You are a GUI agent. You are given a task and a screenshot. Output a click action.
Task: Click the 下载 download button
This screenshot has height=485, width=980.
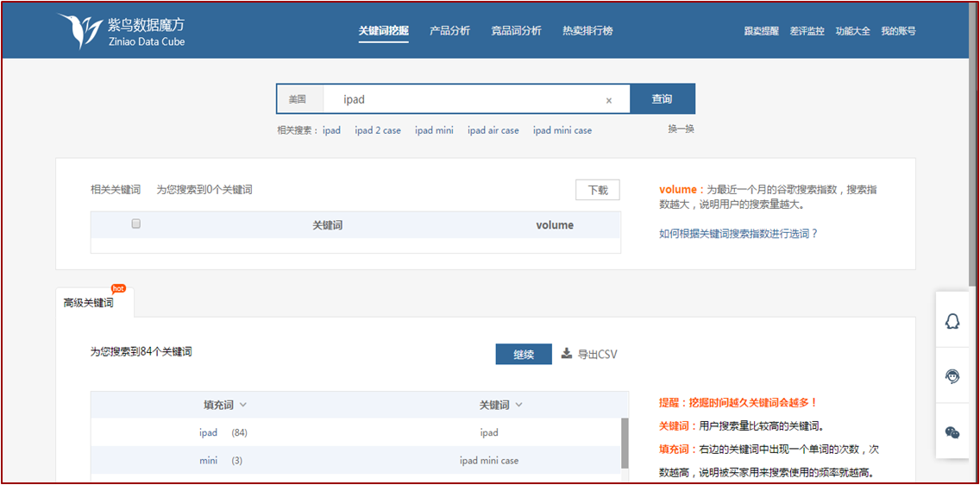(597, 190)
